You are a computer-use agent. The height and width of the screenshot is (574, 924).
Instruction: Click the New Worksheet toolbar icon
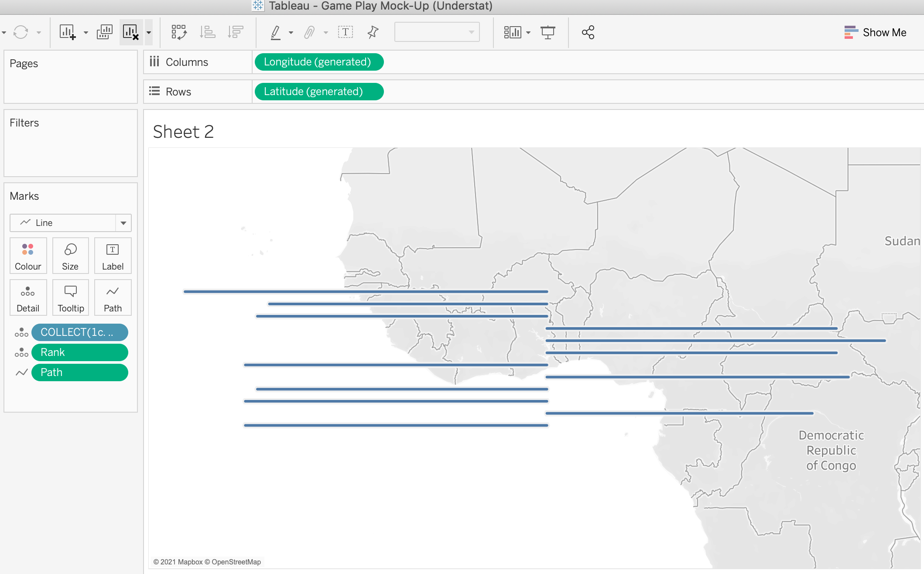(x=68, y=32)
